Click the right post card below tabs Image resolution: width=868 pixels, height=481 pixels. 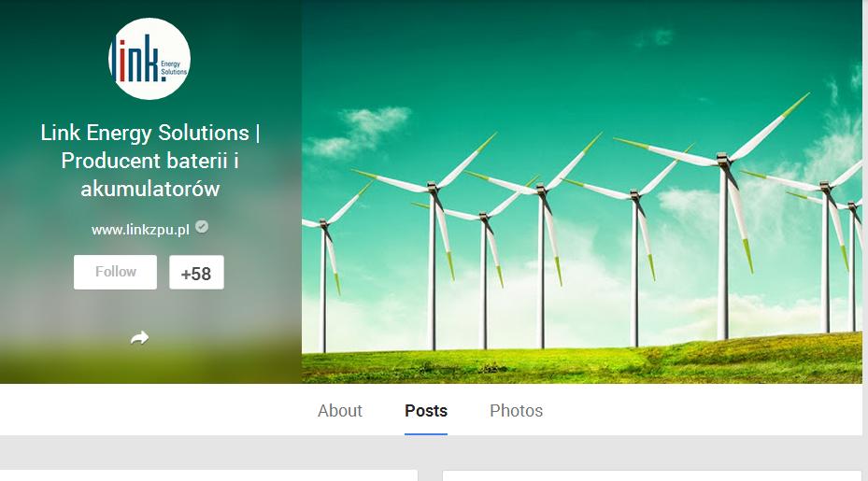tap(653, 475)
